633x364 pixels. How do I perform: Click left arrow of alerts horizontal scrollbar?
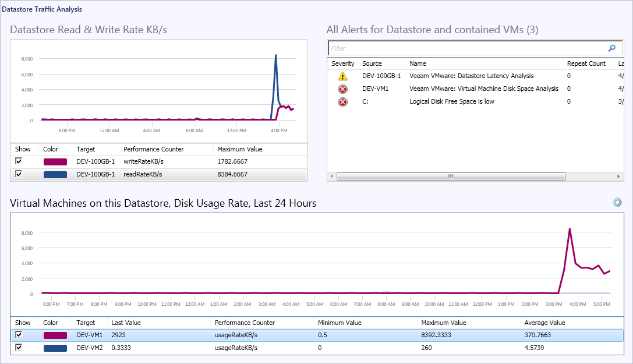coord(332,176)
